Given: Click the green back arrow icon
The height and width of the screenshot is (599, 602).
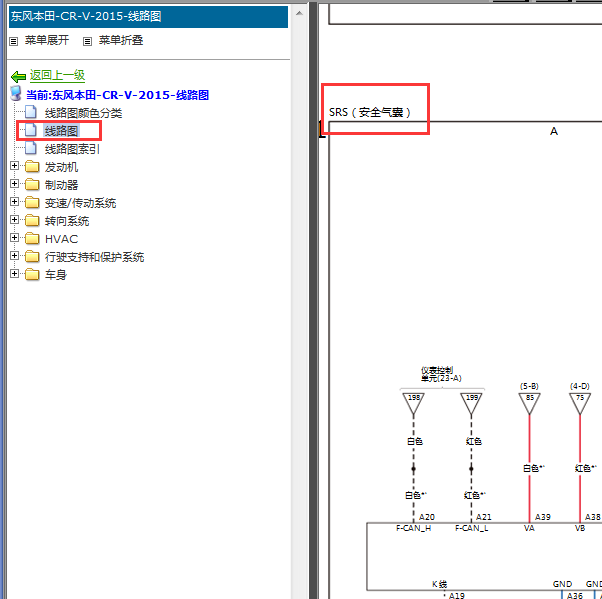Looking at the screenshot, I should point(18,76).
